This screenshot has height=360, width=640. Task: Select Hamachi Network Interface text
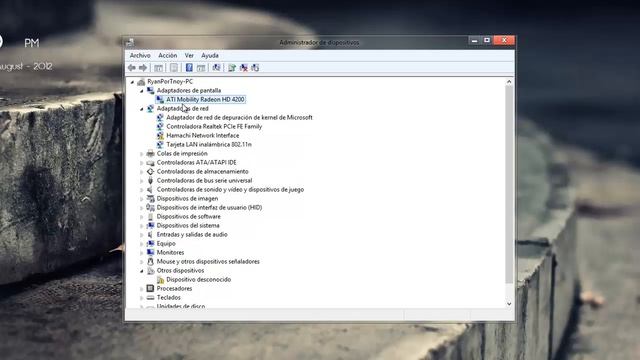(x=202, y=136)
